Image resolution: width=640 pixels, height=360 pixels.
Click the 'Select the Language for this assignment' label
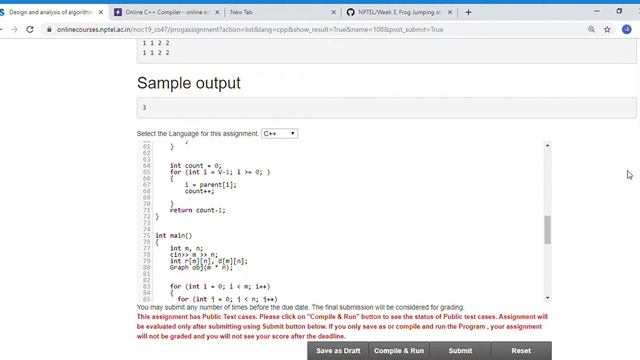[197, 133]
